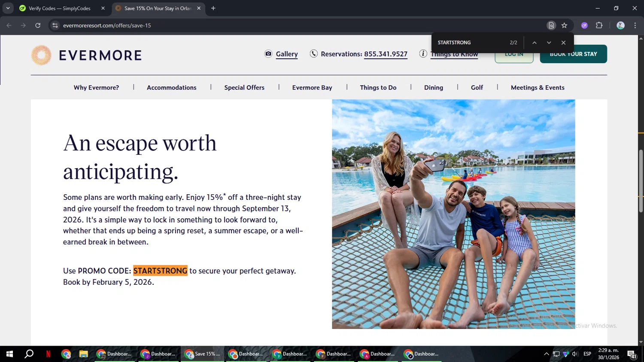Open the Golf menu
This screenshot has height=362, width=644.
(477, 87)
